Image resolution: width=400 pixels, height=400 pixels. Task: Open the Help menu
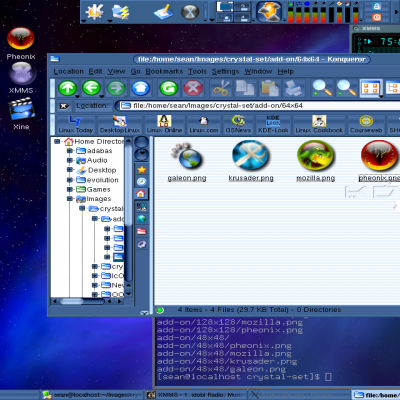[285, 71]
